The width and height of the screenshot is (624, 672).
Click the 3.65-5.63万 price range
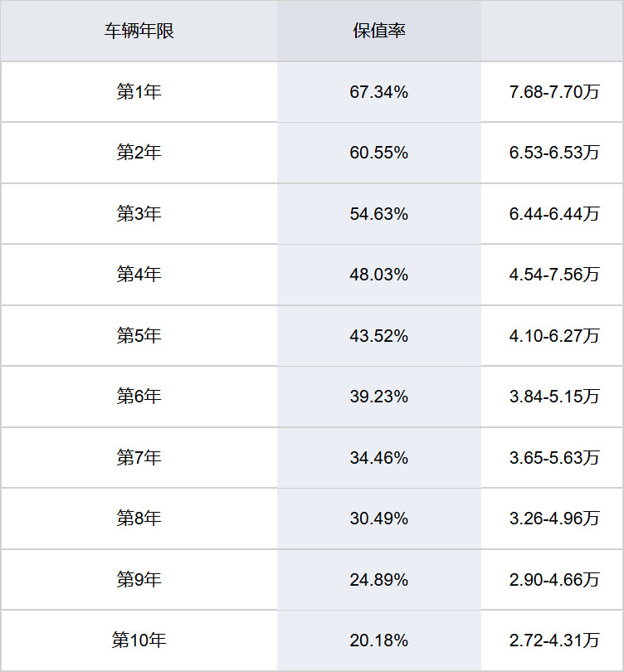tap(553, 458)
